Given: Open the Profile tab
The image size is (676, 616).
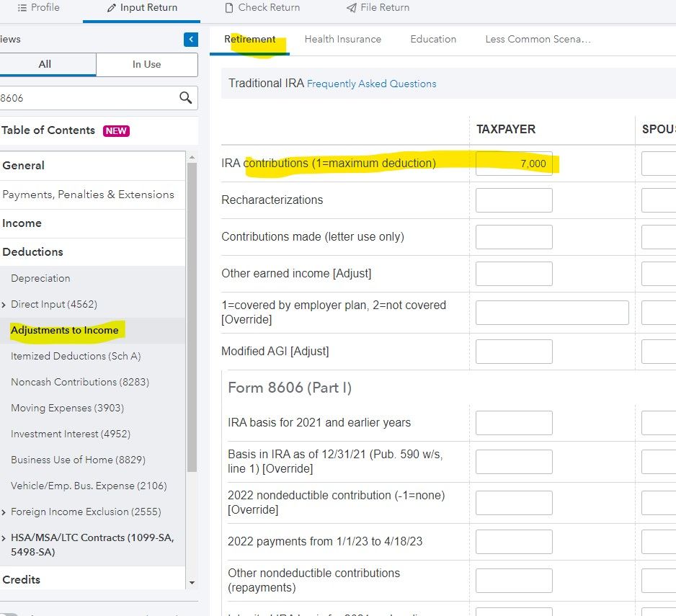Looking at the screenshot, I should click(38, 8).
